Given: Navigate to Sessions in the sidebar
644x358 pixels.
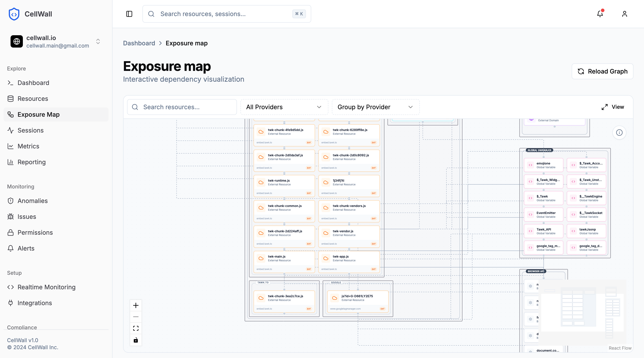Looking at the screenshot, I should coord(31,130).
